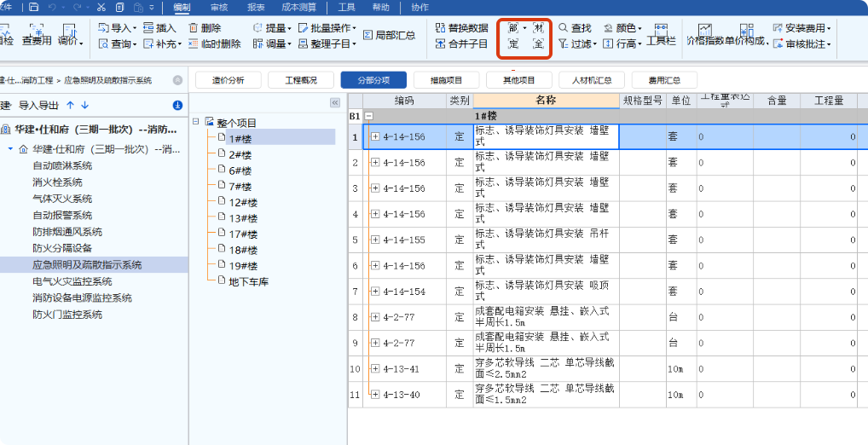Switch to the 编制 ribbon tab

pyautogui.click(x=181, y=8)
